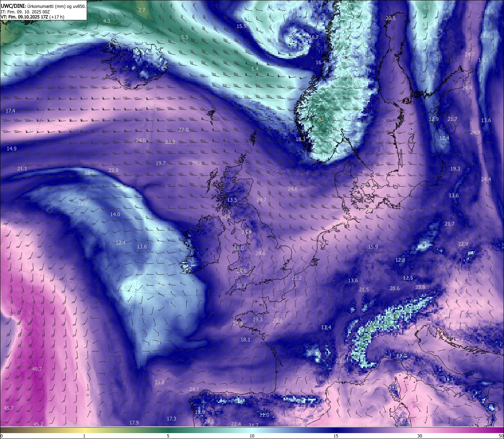Viewport: 504px width, 439px height.
Task: Click the 17.9 value label
Action: pyautogui.click(x=134, y=423)
